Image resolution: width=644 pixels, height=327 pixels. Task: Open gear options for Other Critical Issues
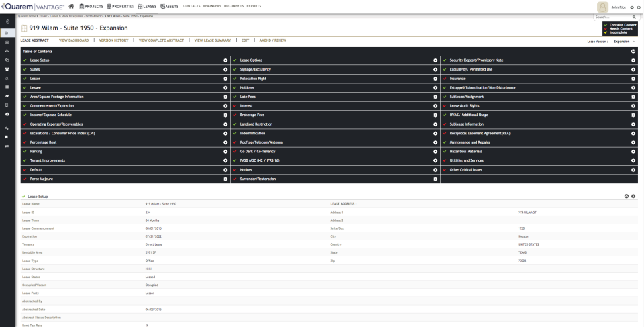(633, 170)
